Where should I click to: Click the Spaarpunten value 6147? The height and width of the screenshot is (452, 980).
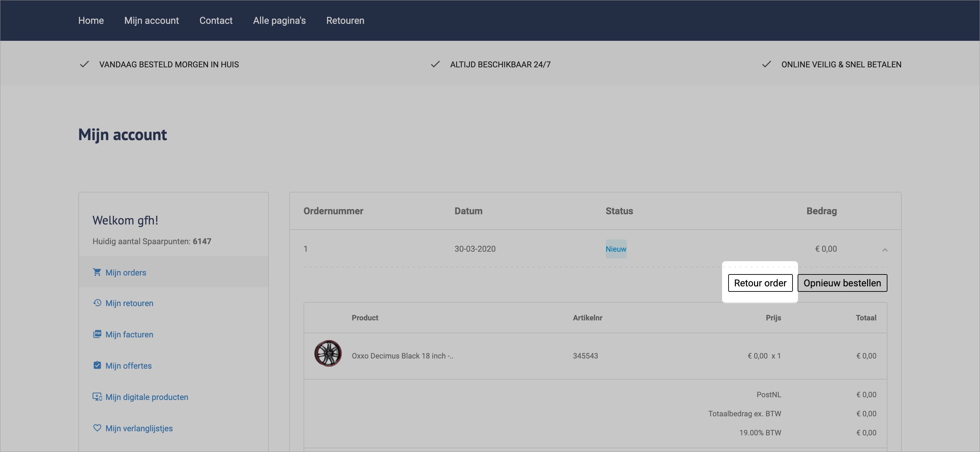(x=202, y=241)
